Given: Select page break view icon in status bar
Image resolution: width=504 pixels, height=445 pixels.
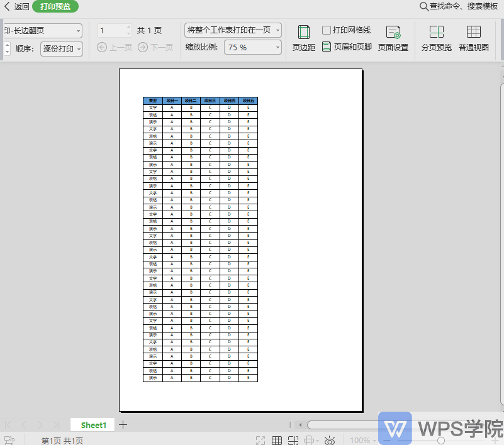Looking at the screenshot, I should [293, 440].
